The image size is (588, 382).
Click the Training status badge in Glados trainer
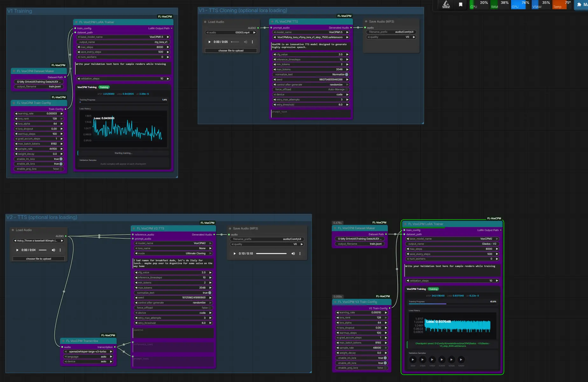coord(433,289)
